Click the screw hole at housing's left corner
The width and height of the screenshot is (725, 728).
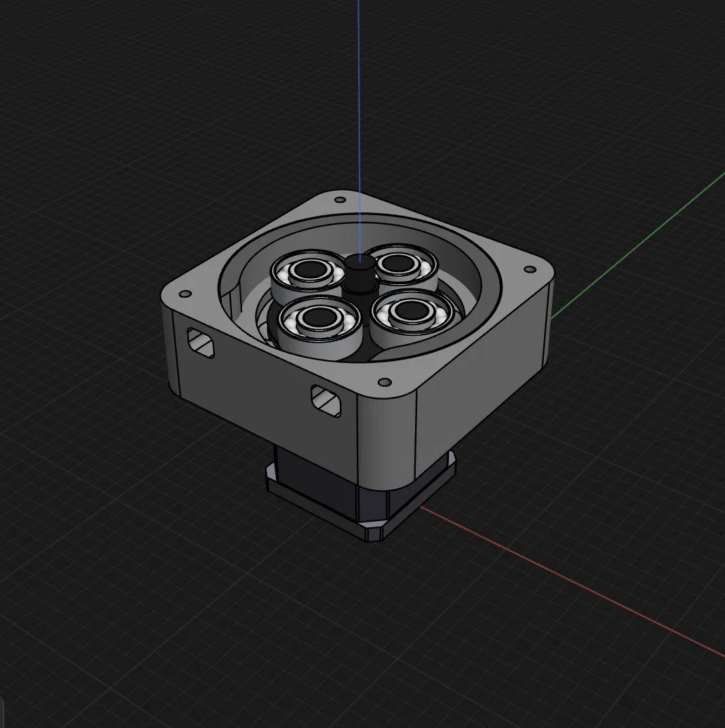pyautogui.click(x=185, y=294)
